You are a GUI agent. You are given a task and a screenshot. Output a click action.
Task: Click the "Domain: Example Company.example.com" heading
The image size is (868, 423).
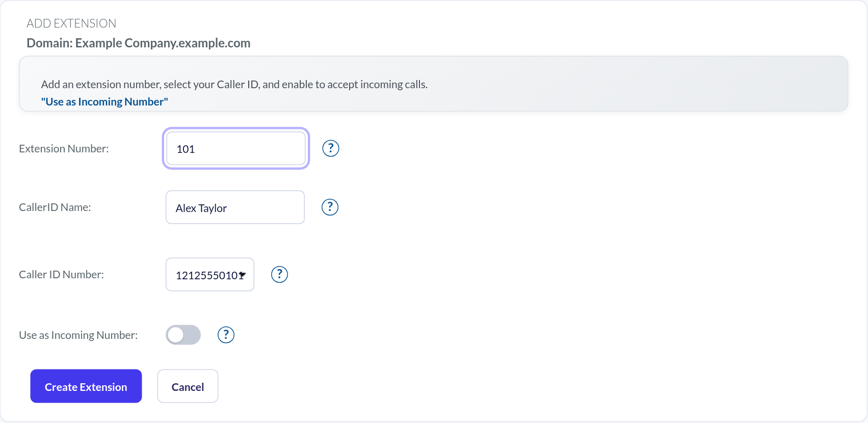coord(139,43)
